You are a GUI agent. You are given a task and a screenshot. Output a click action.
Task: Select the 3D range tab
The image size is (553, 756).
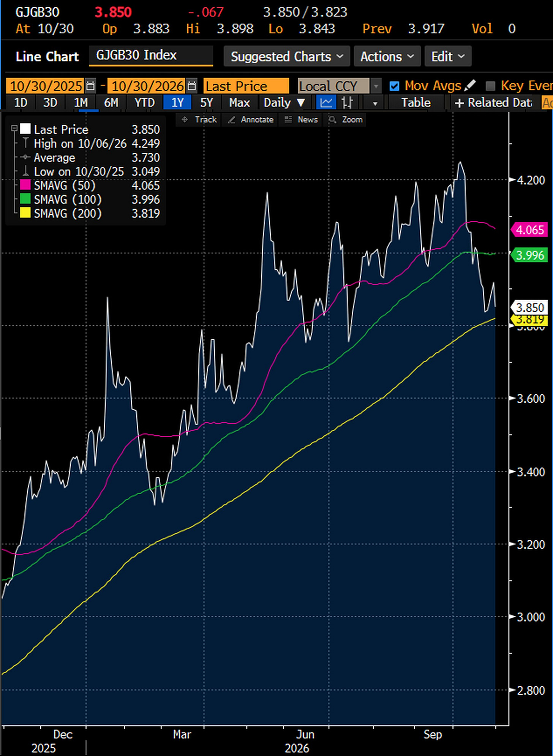click(50, 103)
